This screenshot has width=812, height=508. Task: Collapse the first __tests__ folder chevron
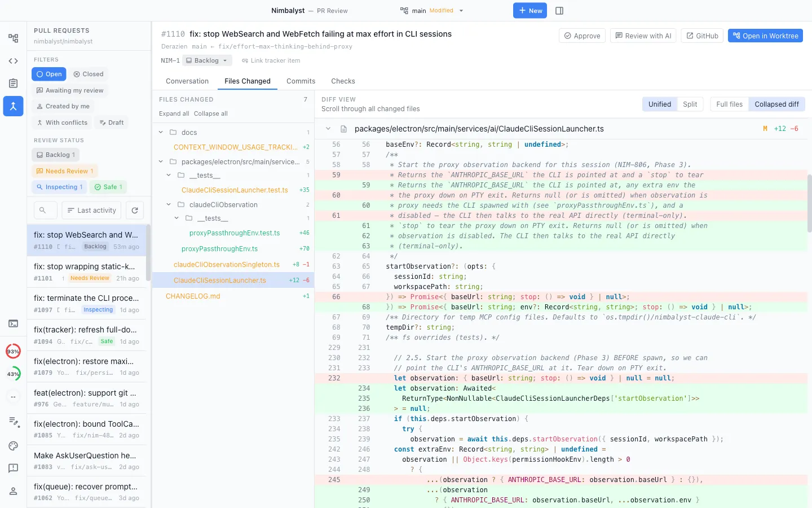tap(169, 175)
